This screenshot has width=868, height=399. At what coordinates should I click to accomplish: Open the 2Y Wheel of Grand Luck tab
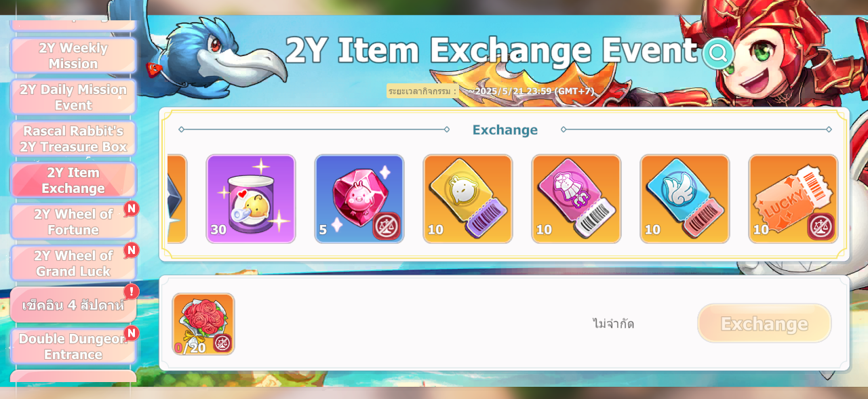click(x=73, y=264)
